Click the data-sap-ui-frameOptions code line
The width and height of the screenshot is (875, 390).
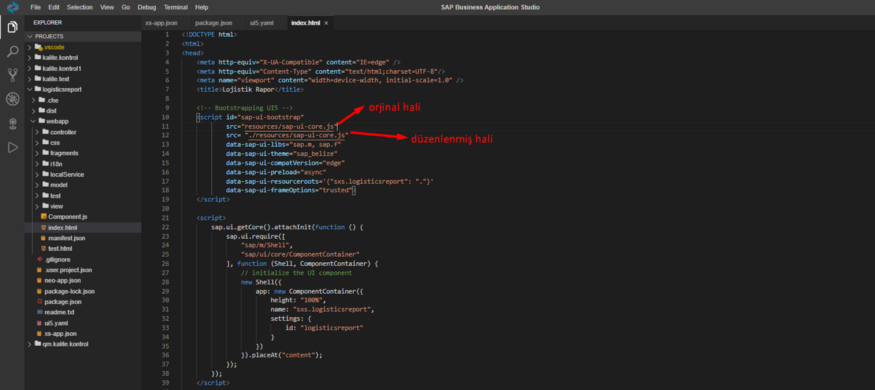click(290, 190)
